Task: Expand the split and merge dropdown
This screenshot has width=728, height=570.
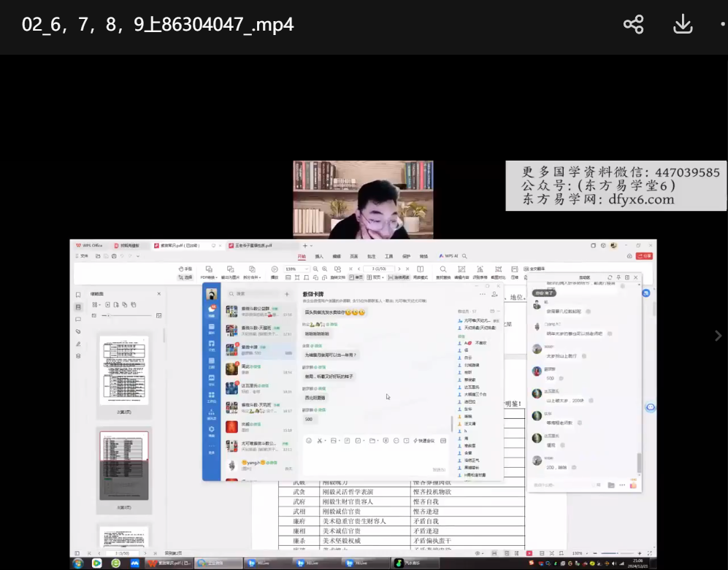Action: tap(252, 277)
